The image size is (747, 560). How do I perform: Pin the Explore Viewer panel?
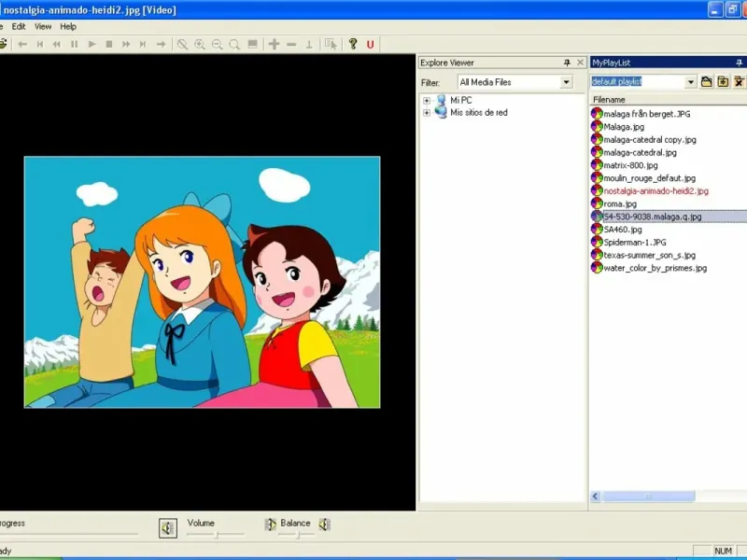point(567,63)
